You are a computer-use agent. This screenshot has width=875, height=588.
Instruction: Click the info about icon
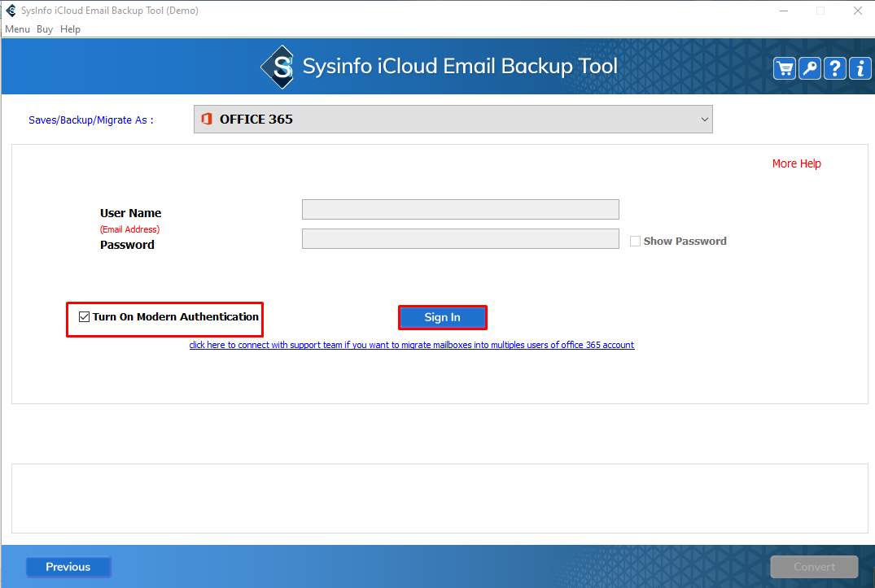click(860, 68)
